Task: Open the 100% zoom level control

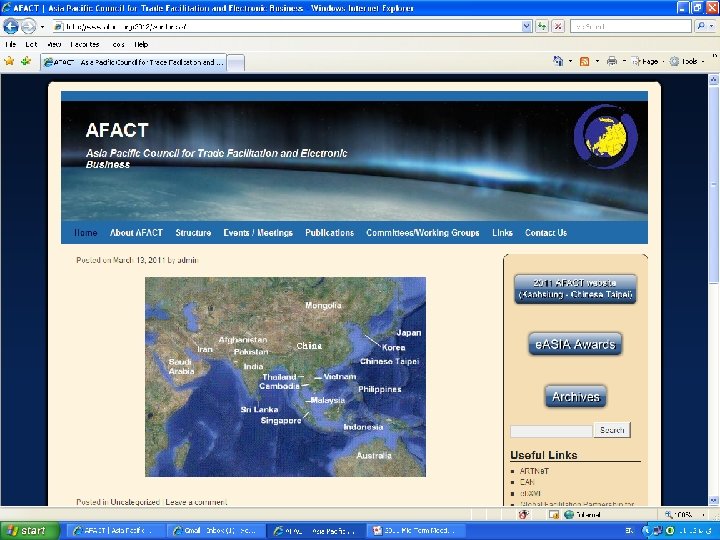Action: 683,515
